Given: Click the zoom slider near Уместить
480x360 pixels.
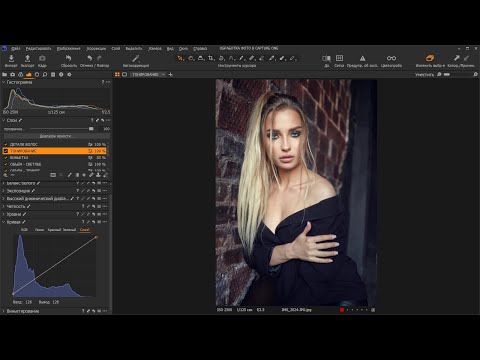Looking at the screenshot, I should point(447,75).
